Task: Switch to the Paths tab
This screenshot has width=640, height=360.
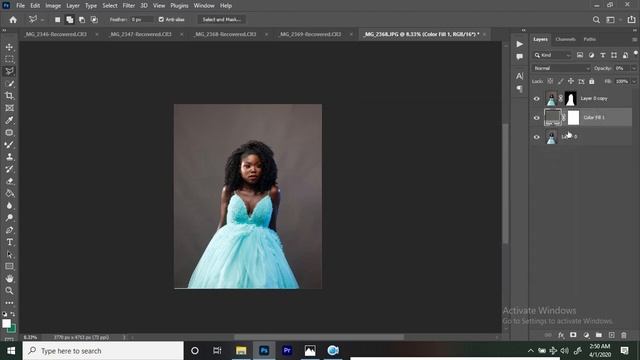Action: pyautogui.click(x=589, y=40)
